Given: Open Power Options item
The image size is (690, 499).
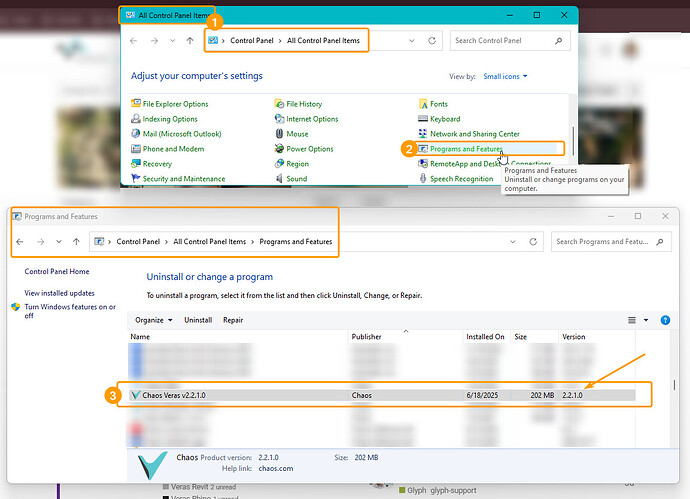Looking at the screenshot, I should (304, 149).
